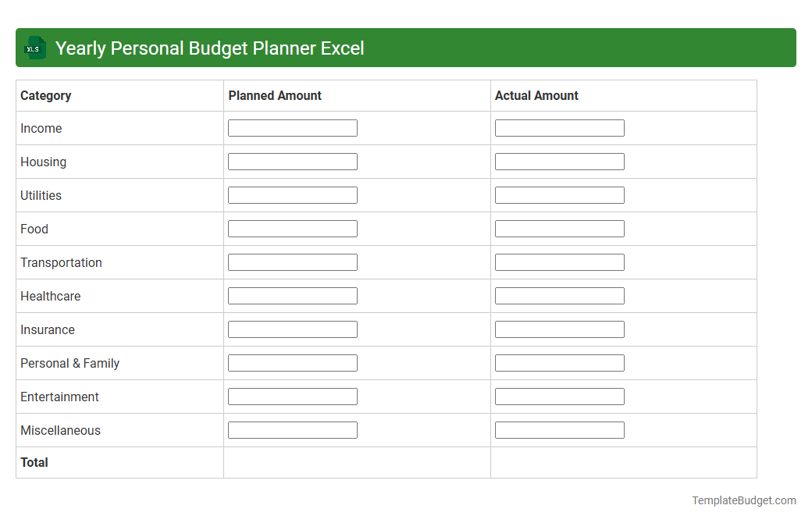812x523 pixels.
Task: Click the Planned Amount field for Miscellaneous
Action: [x=292, y=429]
